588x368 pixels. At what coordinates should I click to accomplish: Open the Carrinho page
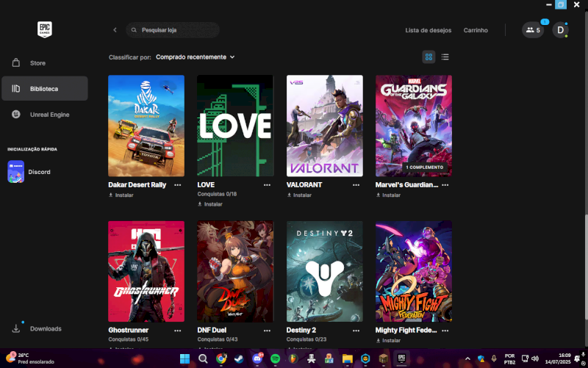coord(476,30)
